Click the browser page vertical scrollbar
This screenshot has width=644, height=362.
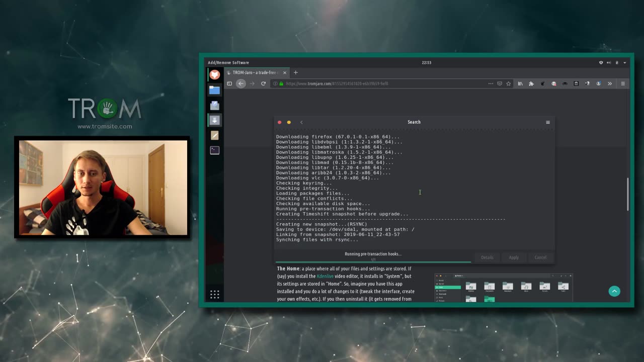[627, 195]
